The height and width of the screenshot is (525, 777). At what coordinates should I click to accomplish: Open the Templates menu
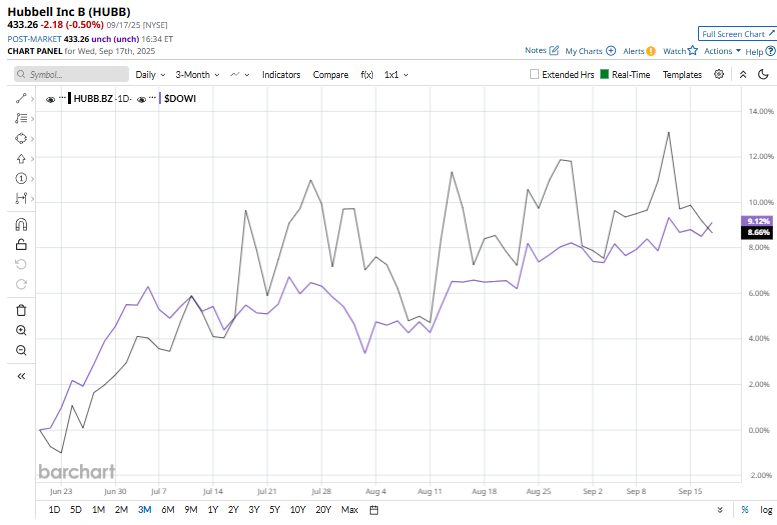click(x=682, y=74)
